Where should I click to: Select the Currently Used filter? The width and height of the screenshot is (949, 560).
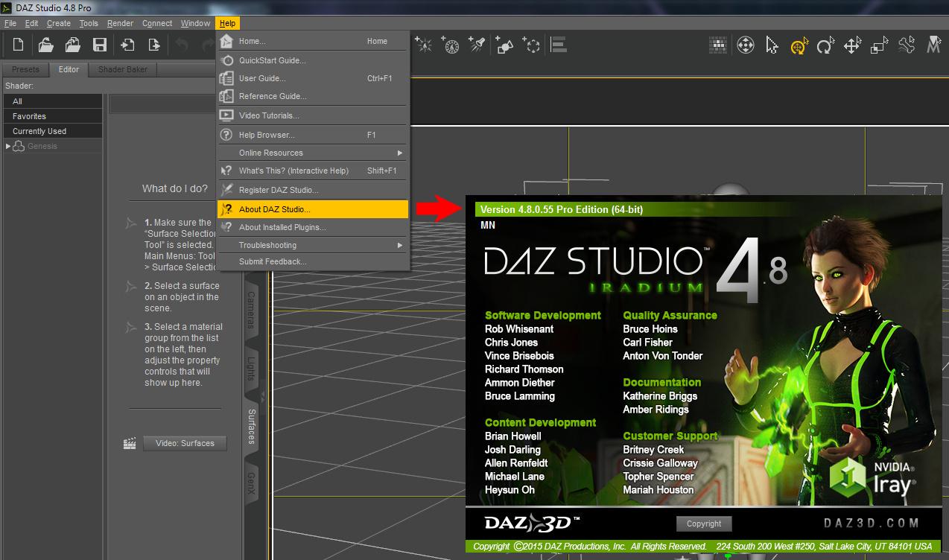pyautogui.click(x=53, y=131)
